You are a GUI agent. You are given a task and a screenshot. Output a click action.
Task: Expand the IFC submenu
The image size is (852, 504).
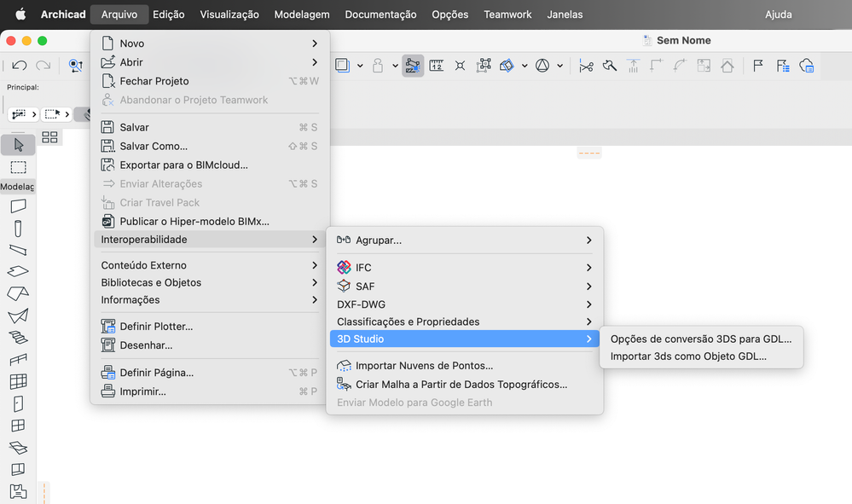click(x=465, y=268)
